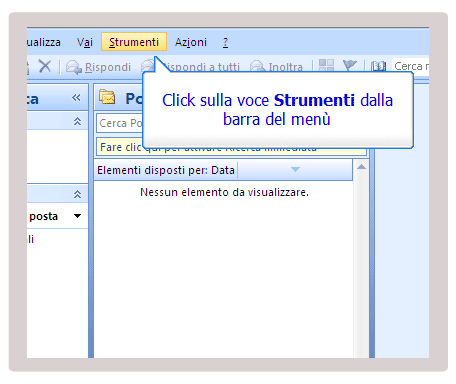Collapse the lower navigation section chevron
The image size is (456, 384).
77,194
